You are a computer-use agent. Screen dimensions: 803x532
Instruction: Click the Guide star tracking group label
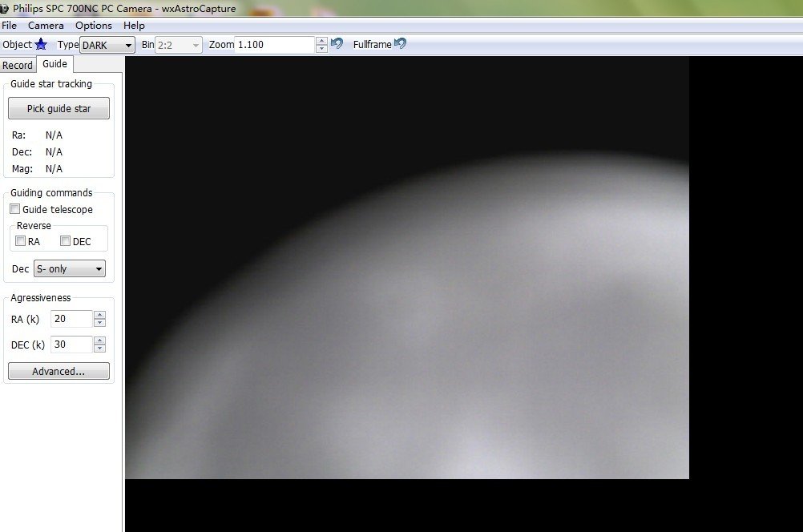(x=51, y=83)
